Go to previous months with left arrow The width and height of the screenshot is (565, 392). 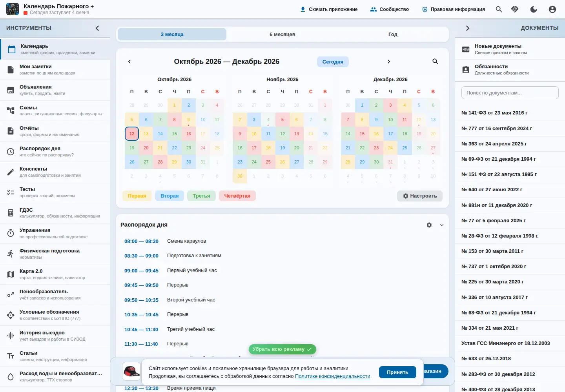click(x=129, y=62)
